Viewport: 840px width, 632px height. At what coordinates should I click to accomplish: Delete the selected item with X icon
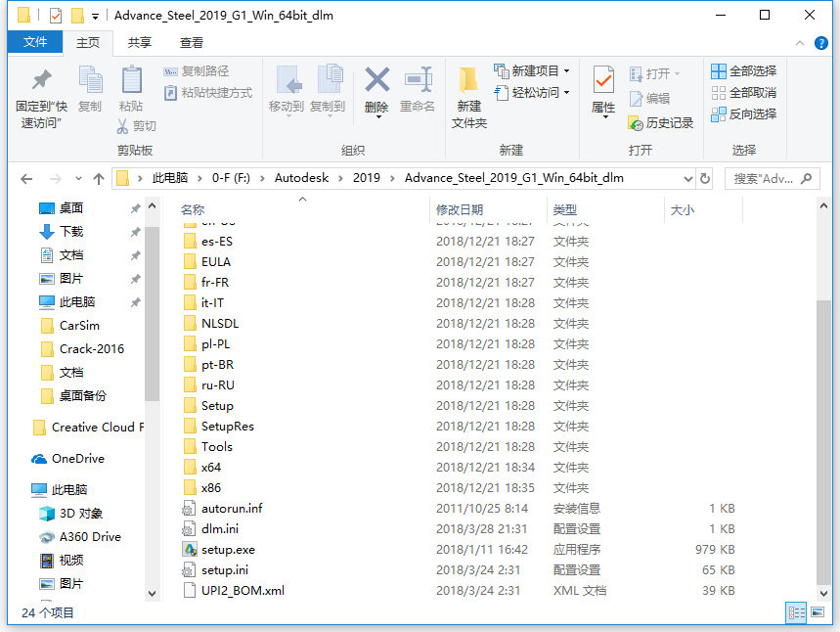click(377, 80)
